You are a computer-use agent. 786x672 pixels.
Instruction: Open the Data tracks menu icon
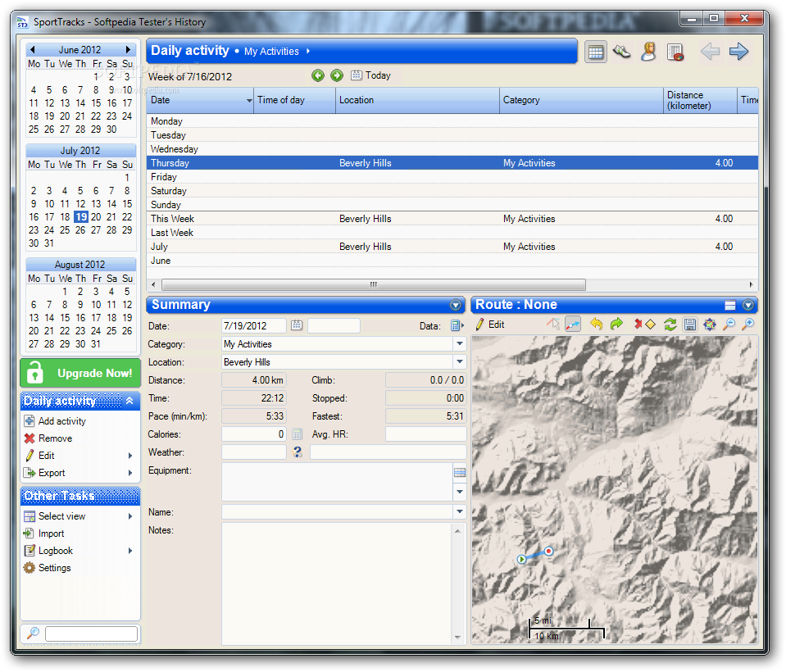click(457, 325)
